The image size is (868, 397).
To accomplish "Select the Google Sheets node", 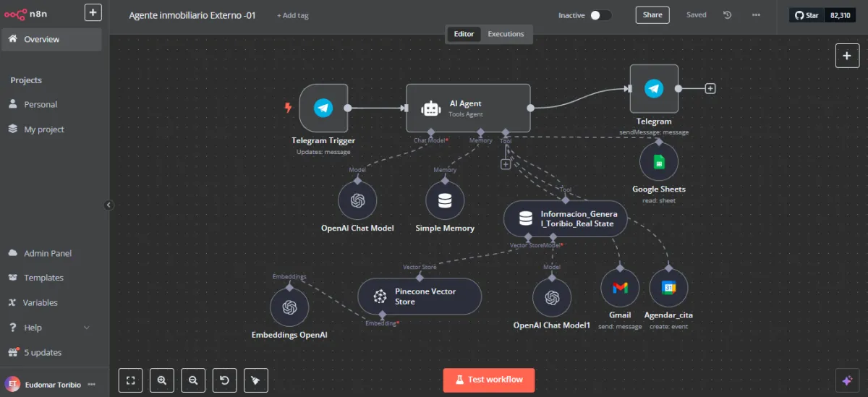I will tap(659, 162).
